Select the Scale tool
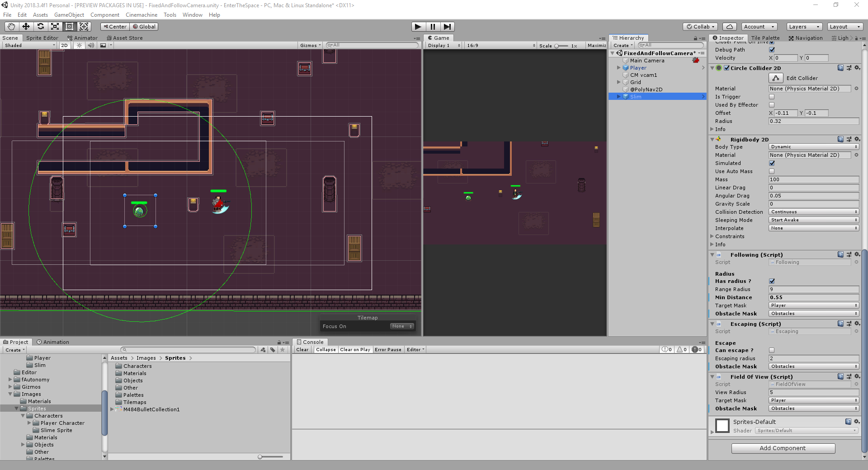This screenshot has width=868, height=470. pyautogui.click(x=55, y=27)
